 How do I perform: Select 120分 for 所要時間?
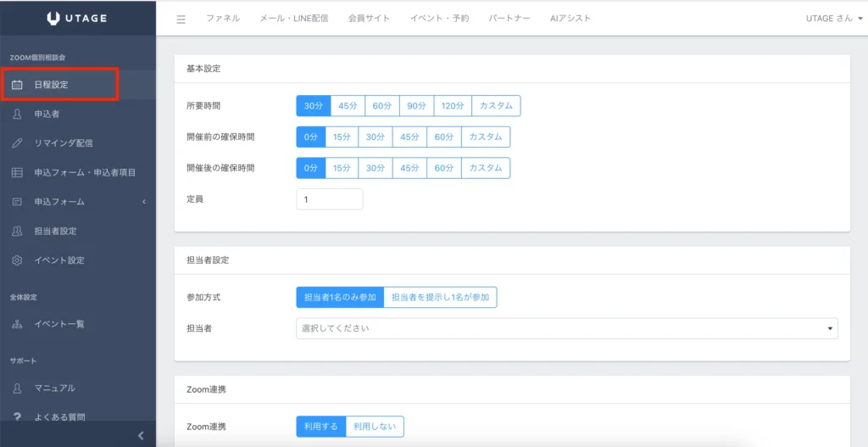tap(453, 106)
